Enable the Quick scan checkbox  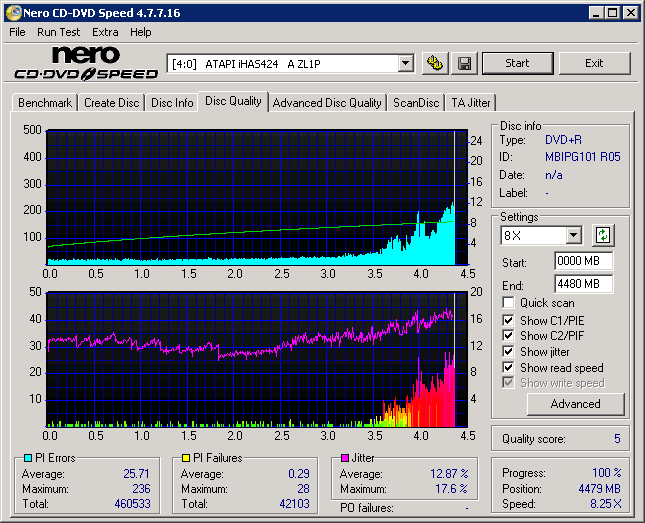[509, 303]
